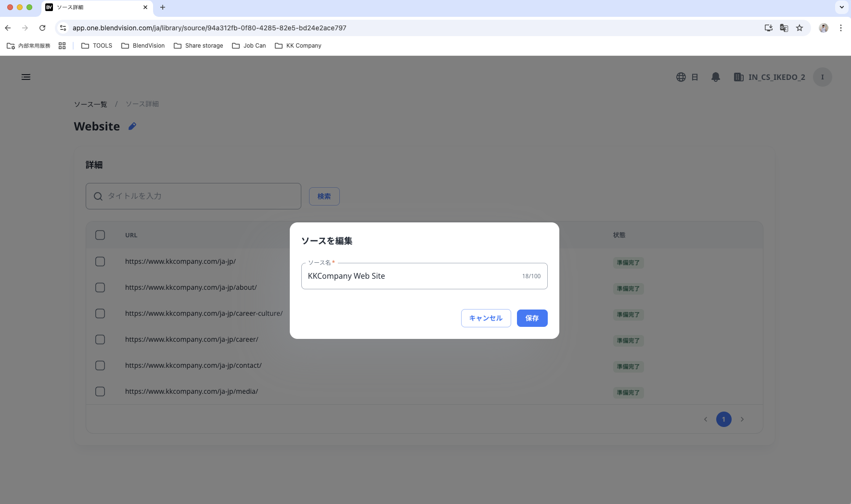Click the ソース名 input field
Viewport: 851px width, 504px height.
[425, 276]
